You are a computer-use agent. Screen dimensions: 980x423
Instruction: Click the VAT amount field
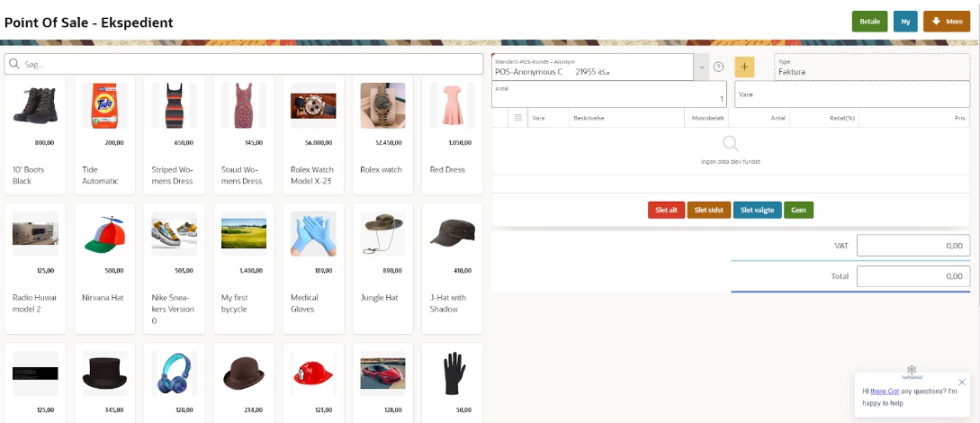(x=913, y=246)
